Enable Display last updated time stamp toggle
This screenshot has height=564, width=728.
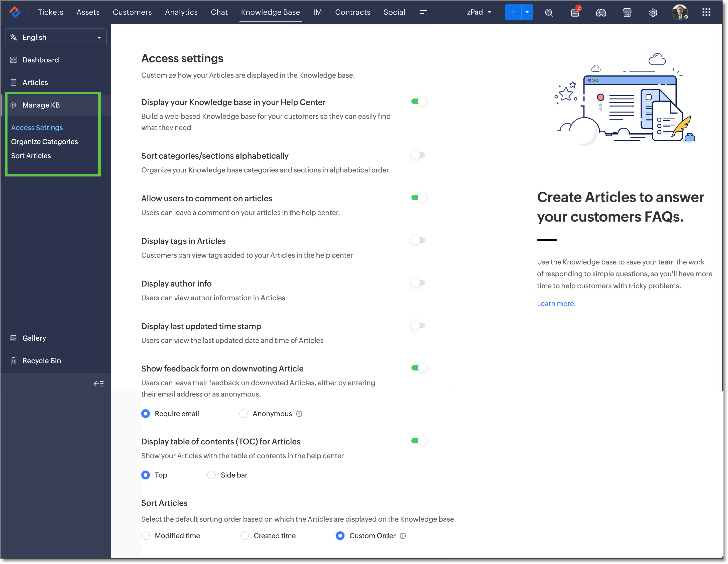(419, 326)
